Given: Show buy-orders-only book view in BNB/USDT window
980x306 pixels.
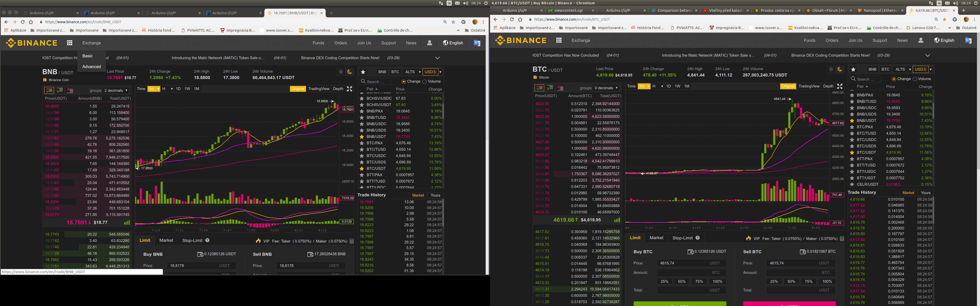Looking at the screenshot, I should click(x=60, y=91).
